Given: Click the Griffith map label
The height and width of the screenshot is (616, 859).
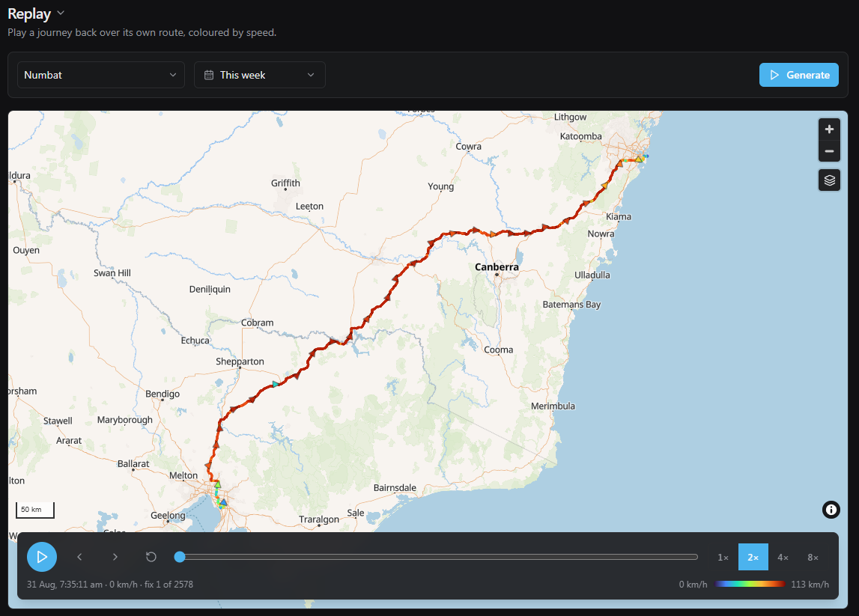Looking at the screenshot, I should 285,183.
